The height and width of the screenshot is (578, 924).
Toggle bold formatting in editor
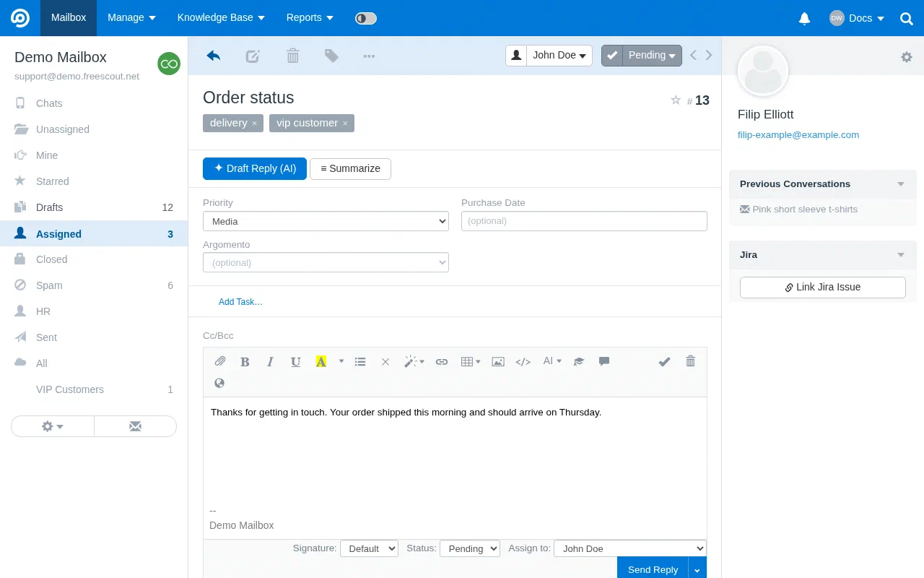coord(245,361)
